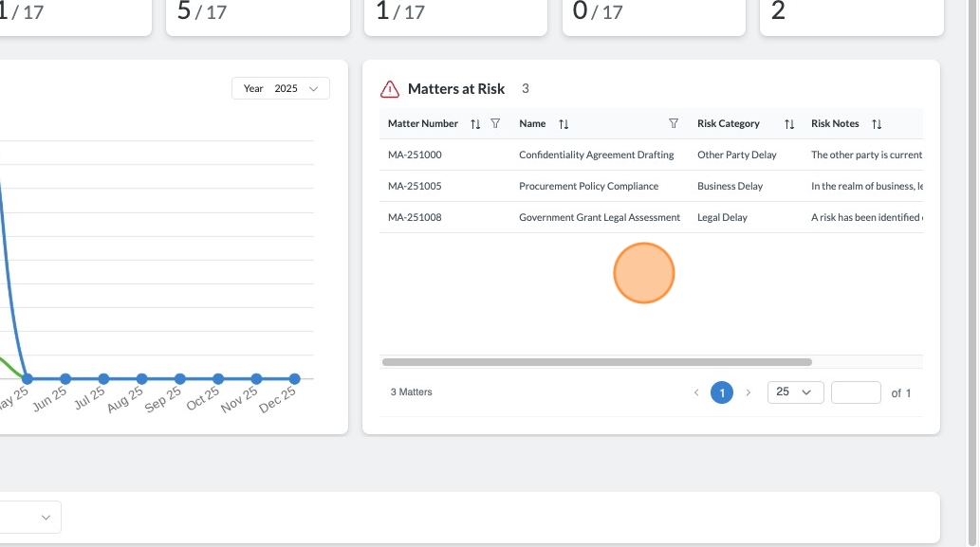Click the red Matters at Risk warning icon
The image size is (980, 547).
pyautogui.click(x=389, y=89)
